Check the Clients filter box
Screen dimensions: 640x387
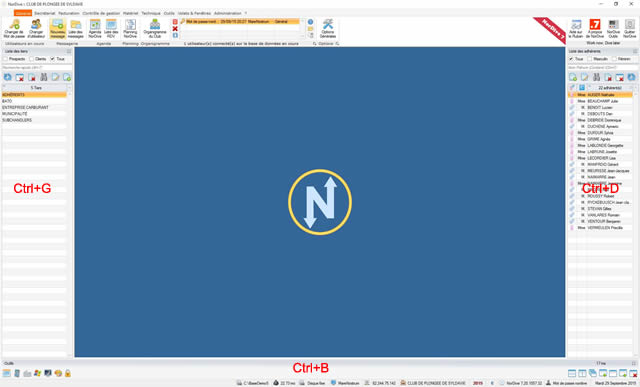coord(31,59)
